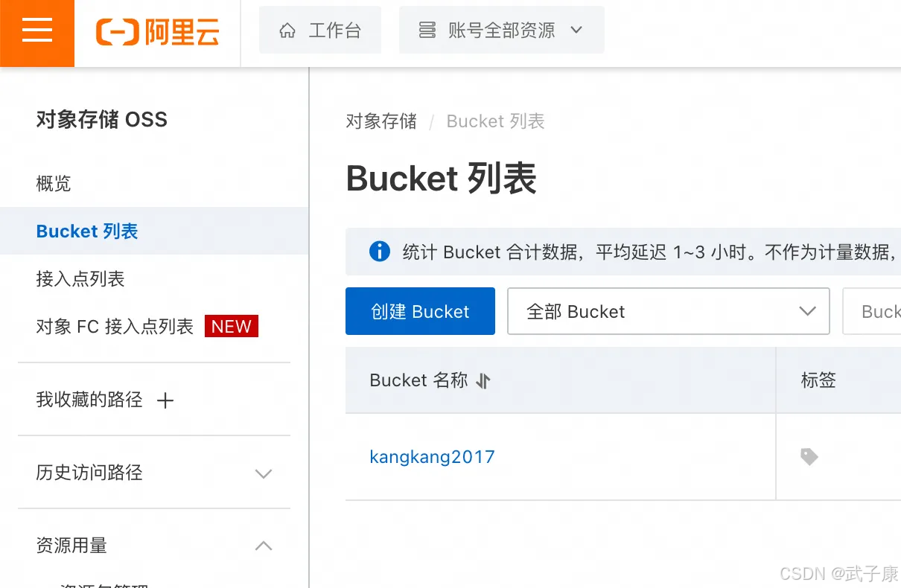The image size is (901, 588).
Task: Open 对象 FC 接入点列表 in sidebar
Action: point(115,327)
